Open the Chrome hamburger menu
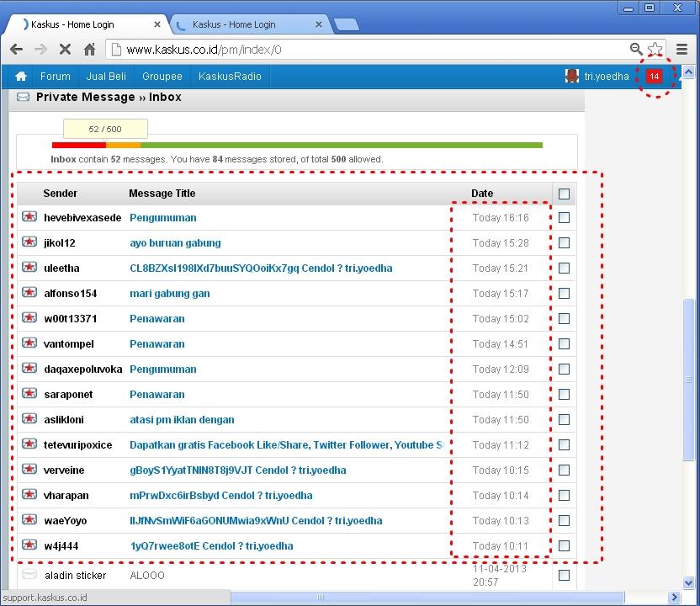 [x=681, y=49]
